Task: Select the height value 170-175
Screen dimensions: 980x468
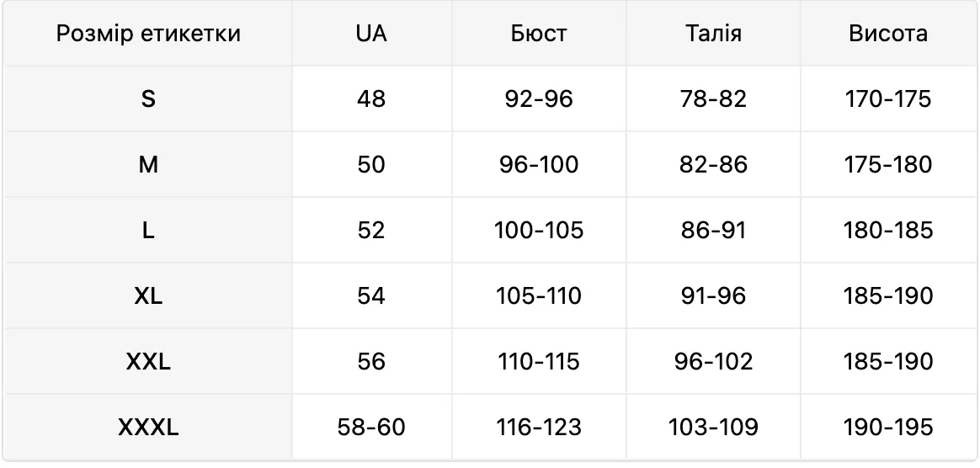Action: click(887, 98)
